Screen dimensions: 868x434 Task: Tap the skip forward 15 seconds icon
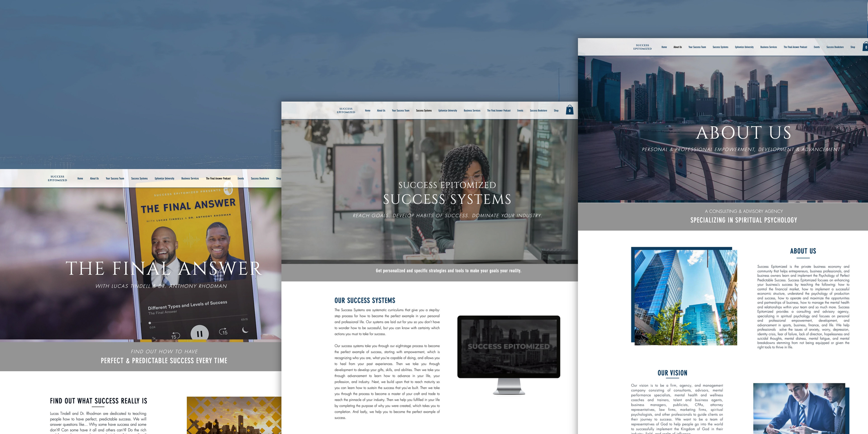pyautogui.click(x=223, y=332)
